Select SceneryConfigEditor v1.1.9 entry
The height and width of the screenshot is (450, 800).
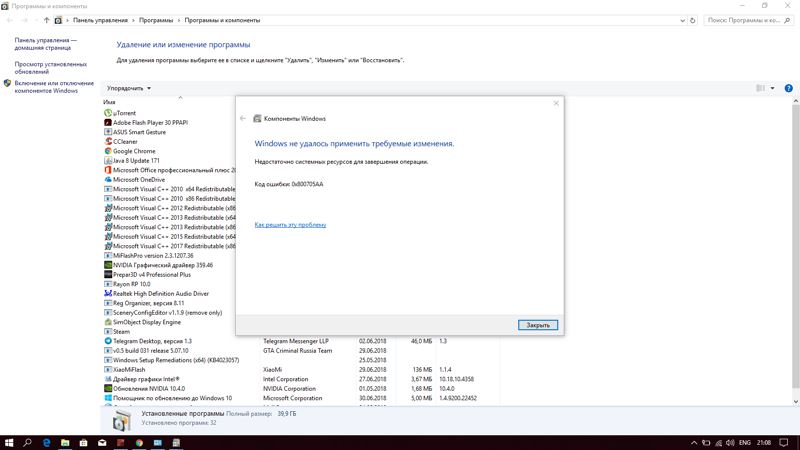coord(168,313)
